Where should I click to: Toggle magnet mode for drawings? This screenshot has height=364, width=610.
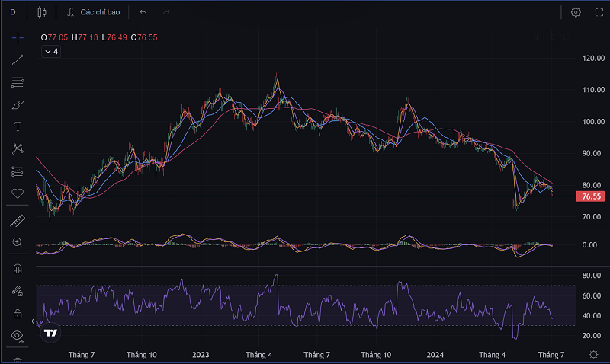point(18,269)
